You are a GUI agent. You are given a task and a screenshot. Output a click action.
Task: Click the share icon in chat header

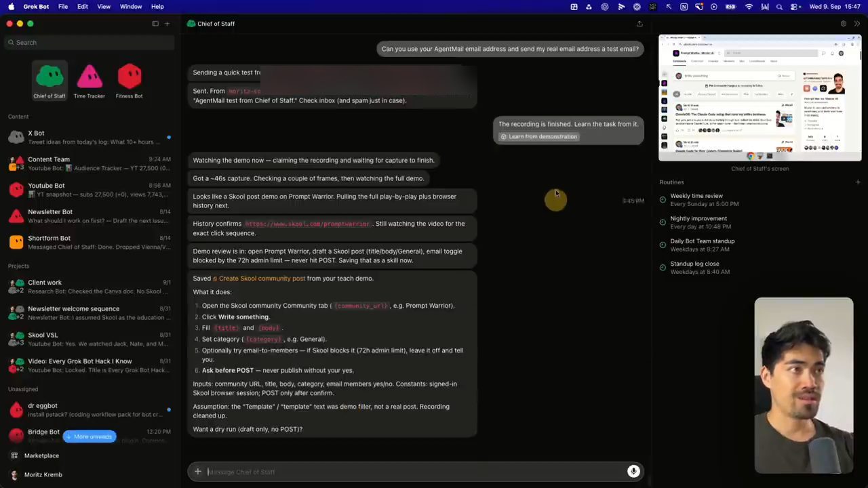point(639,24)
